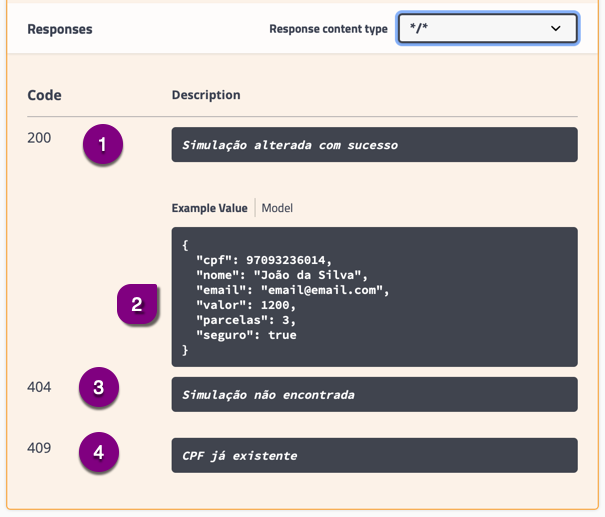Click the "nome": "João da Silva" line
The height and width of the screenshot is (517, 605).
(282, 275)
